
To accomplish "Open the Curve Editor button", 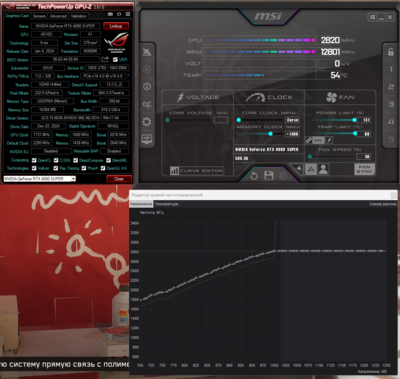I will (197, 171).
